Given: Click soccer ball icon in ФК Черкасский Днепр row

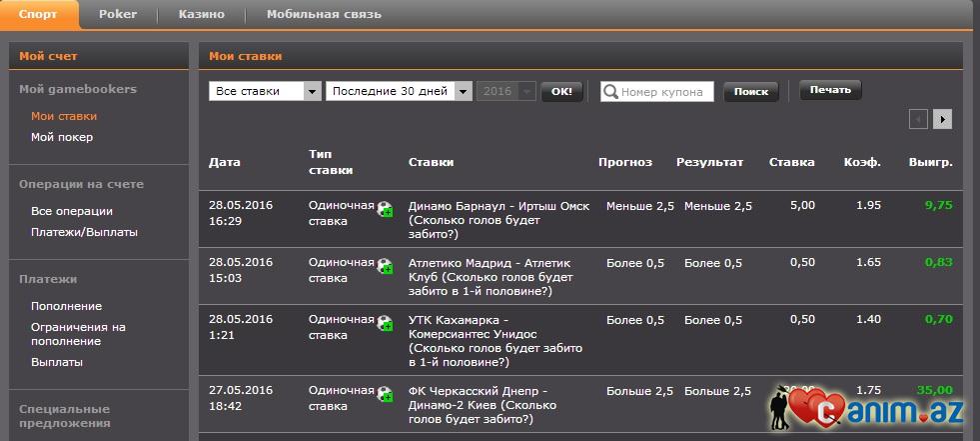Looking at the screenshot, I should click(385, 395).
